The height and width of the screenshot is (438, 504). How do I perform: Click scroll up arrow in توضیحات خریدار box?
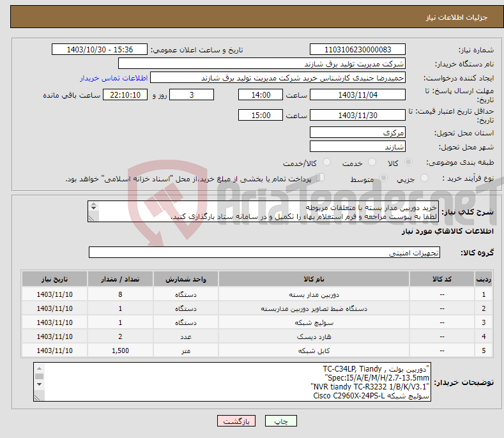(x=39, y=368)
